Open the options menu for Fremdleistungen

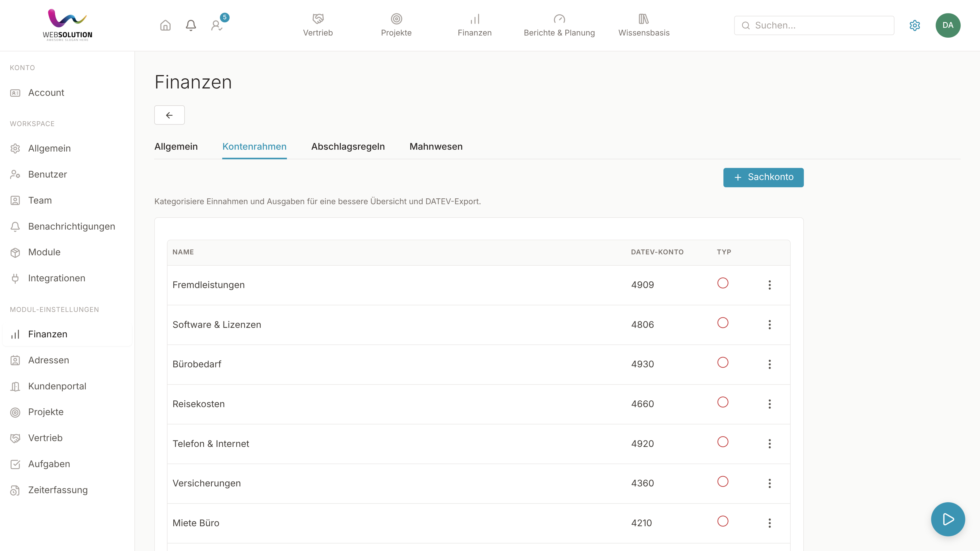pos(769,285)
